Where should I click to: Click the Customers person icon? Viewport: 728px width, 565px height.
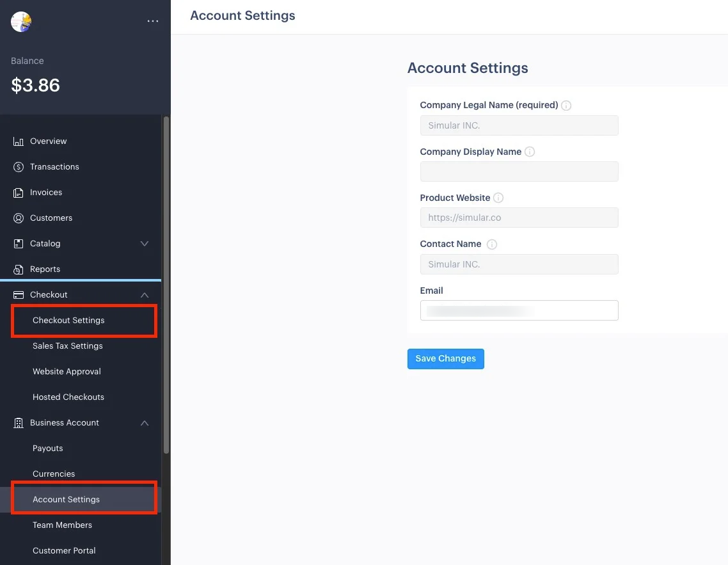[x=19, y=218]
